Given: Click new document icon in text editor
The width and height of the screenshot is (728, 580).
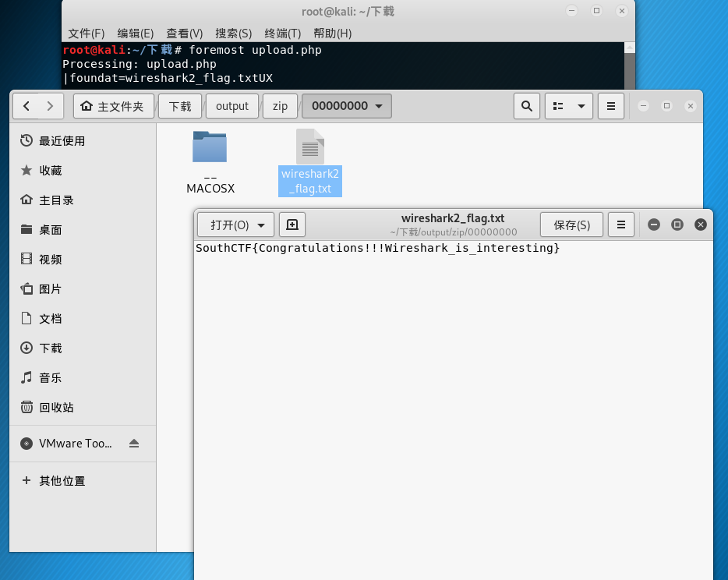Looking at the screenshot, I should (x=292, y=225).
